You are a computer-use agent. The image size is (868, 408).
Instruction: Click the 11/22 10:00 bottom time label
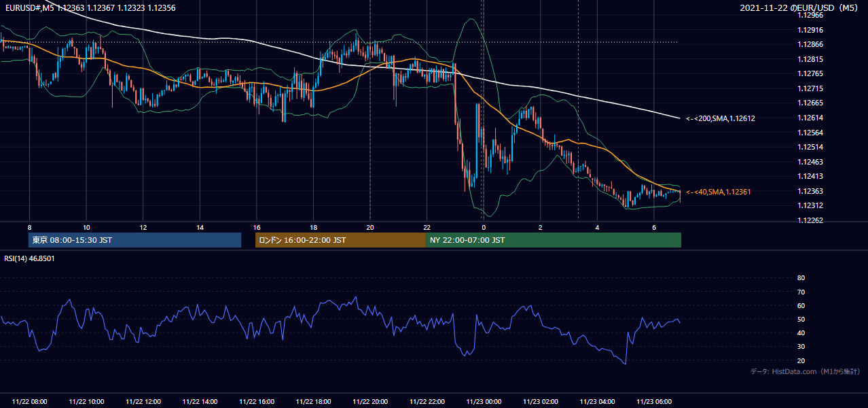pyautogui.click(x=86, y=402)
